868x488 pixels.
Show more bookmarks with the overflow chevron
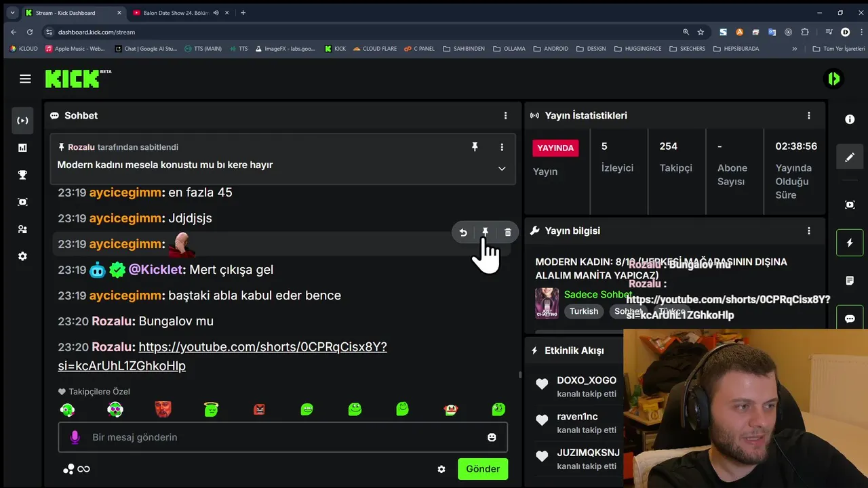(795, 49)
